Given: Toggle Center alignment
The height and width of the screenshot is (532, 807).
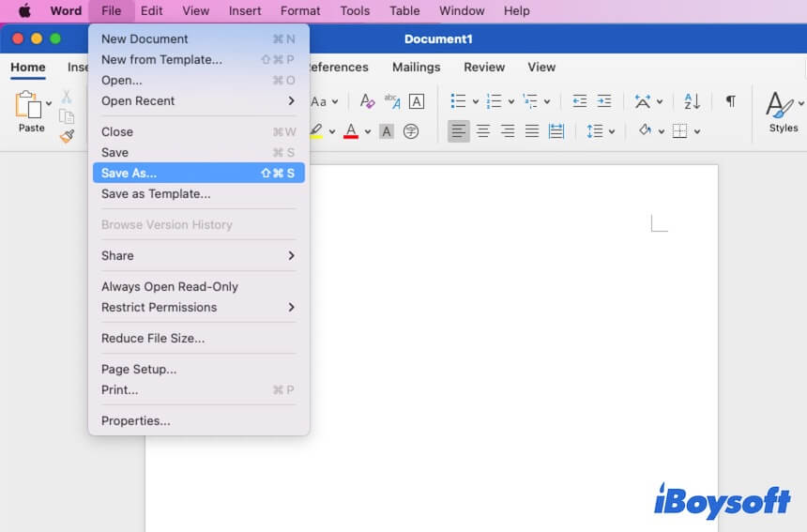Looking at the screenshot, I should [x=482, y=131].
